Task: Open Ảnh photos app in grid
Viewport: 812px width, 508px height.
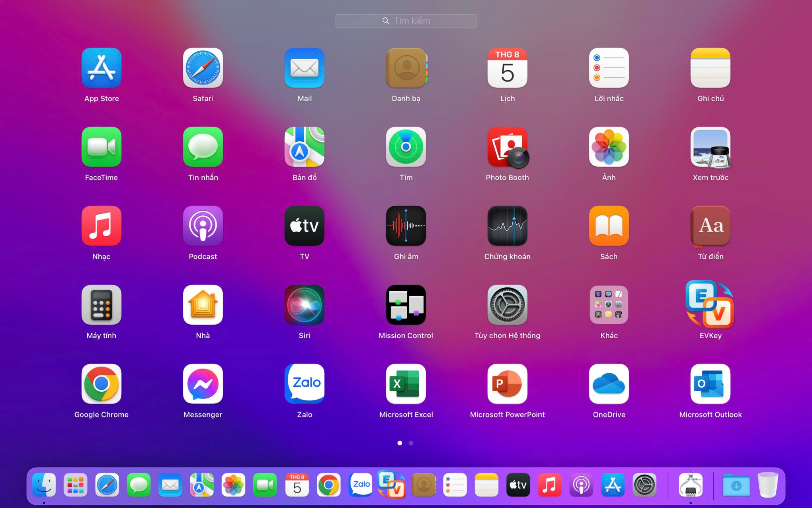Action: (609, 147)
